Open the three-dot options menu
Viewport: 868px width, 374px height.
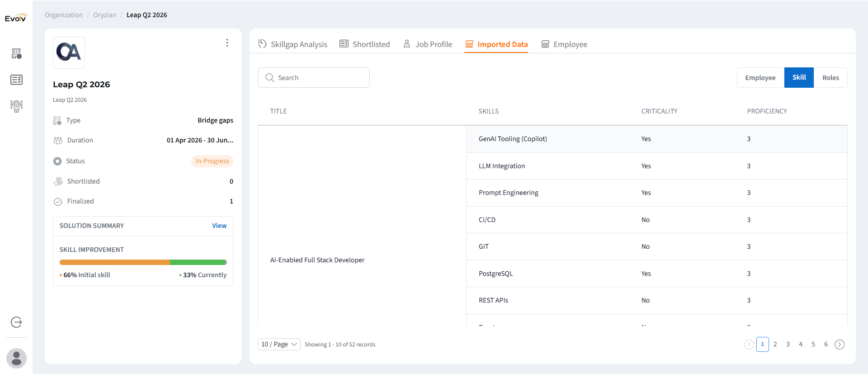pos(227,43)
